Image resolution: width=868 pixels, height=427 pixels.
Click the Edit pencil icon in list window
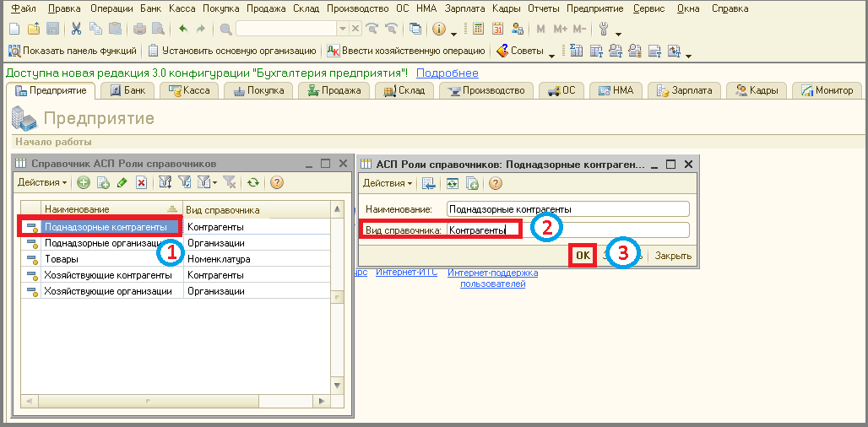click(122, 182)
